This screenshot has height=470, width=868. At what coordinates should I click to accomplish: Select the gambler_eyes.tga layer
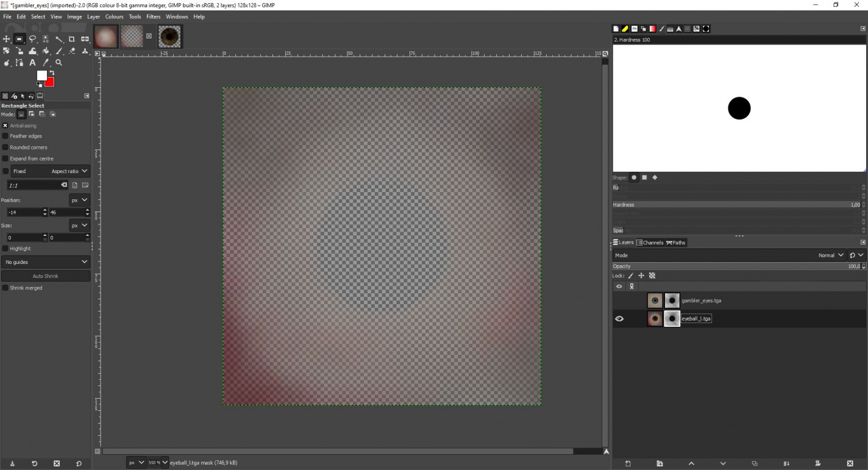pos(701,301)
